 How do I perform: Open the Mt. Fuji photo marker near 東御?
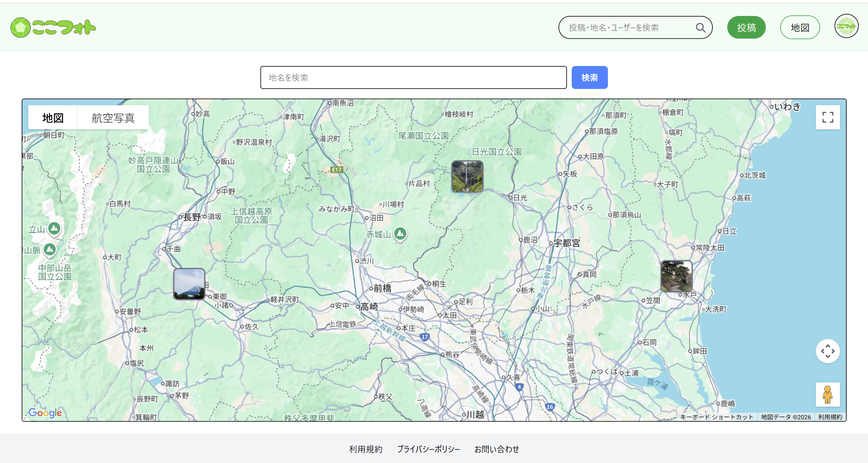pyautogui.click(x=189, y=284)
